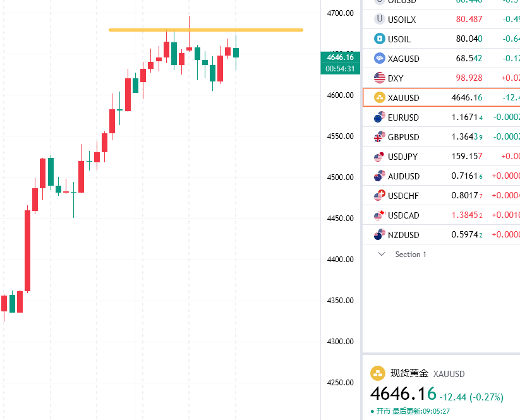Select the AUDUSD watchlist row

pyautogui.click(x=442, y=176)
